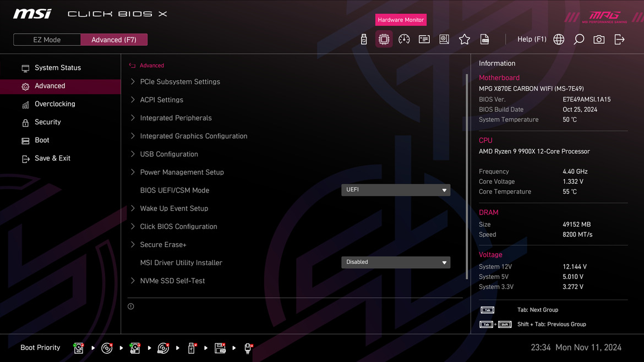This screenshot has width=644, height=362.
Task: Click the 1.332 V core voltage value
Action: pos(573,182)
